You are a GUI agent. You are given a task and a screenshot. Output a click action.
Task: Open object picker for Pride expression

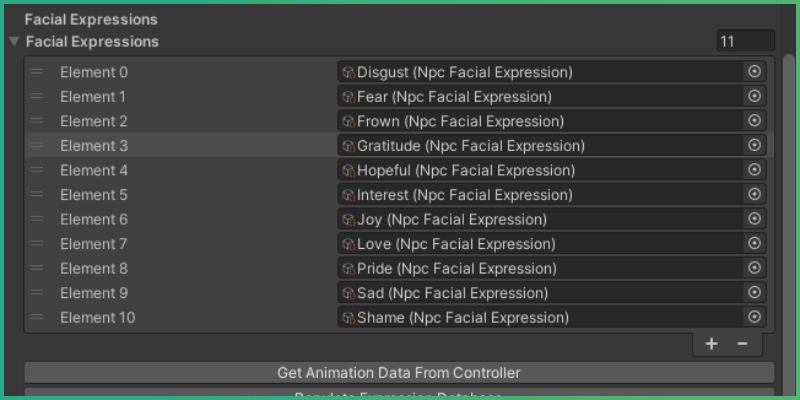pos(754,268)
